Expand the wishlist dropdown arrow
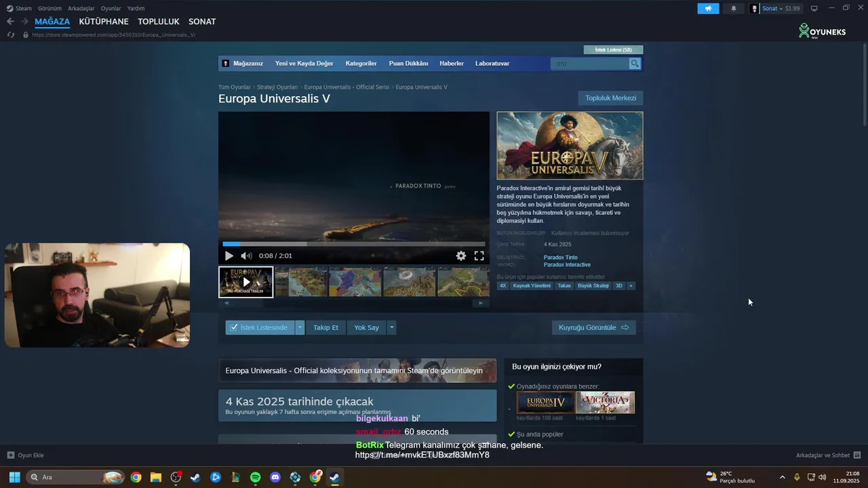This screenshot has height=488, width=868. point(300,327)
